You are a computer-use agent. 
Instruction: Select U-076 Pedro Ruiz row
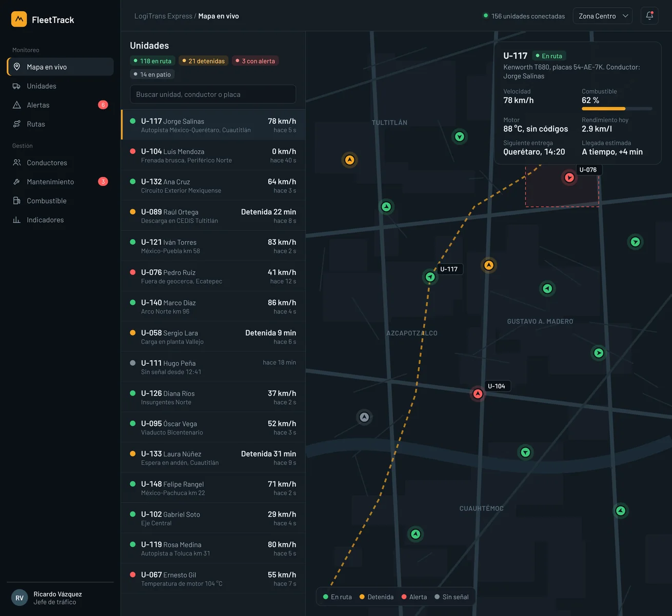pyautogui.click(x=213, y=276)
